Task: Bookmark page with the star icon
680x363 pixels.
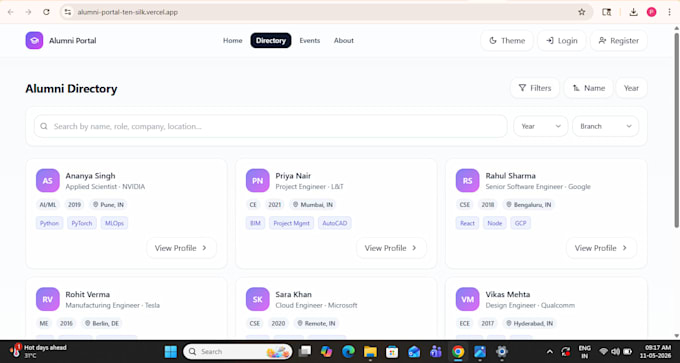Action: click(582, 12)
